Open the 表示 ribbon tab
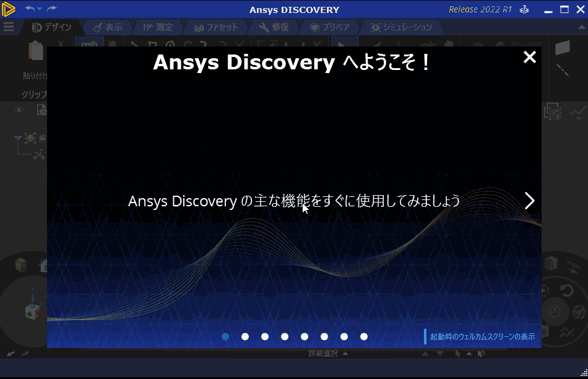The width and height of the screenshot is (588, 379). point(108,27)
